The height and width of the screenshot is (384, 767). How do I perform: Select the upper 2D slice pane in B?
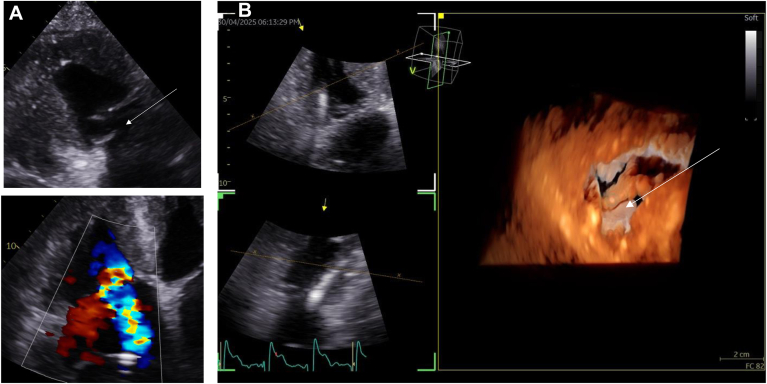[x=327, y=101]
